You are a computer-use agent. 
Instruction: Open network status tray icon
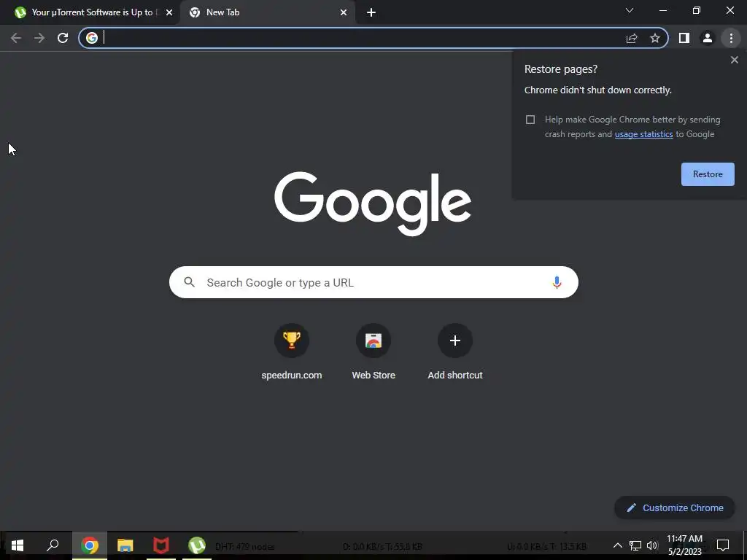click(x=635, y=545)
